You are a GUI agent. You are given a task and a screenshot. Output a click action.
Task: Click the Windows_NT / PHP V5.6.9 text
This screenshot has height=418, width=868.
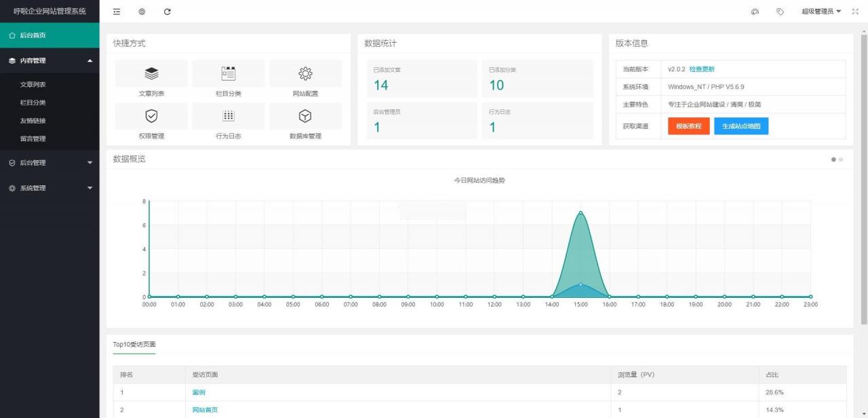tap(706, 87)
